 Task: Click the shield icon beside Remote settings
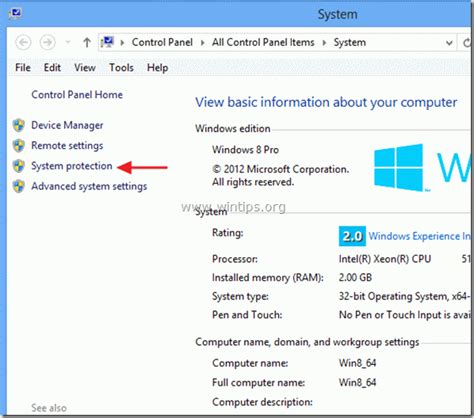point(19,146)
